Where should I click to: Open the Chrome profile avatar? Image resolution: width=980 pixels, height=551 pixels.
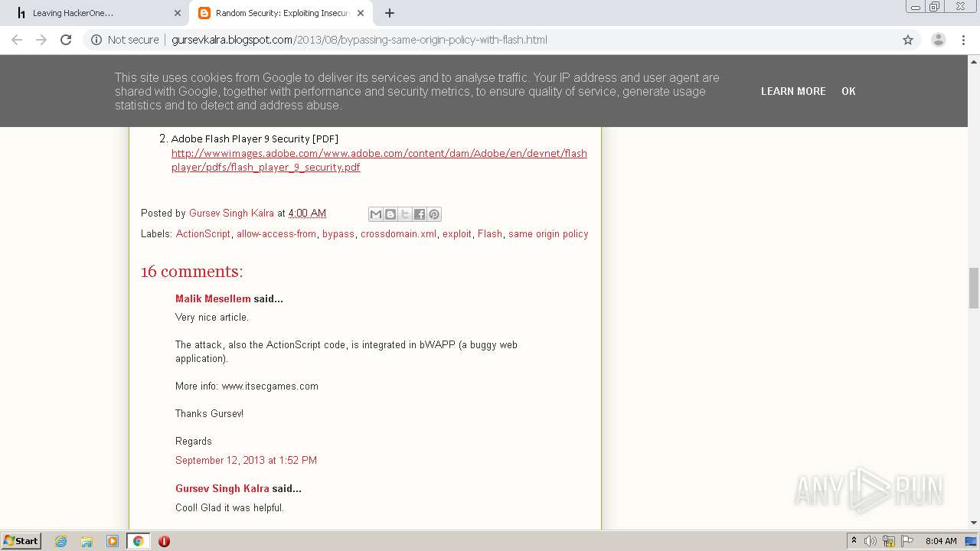coord(939,40)
